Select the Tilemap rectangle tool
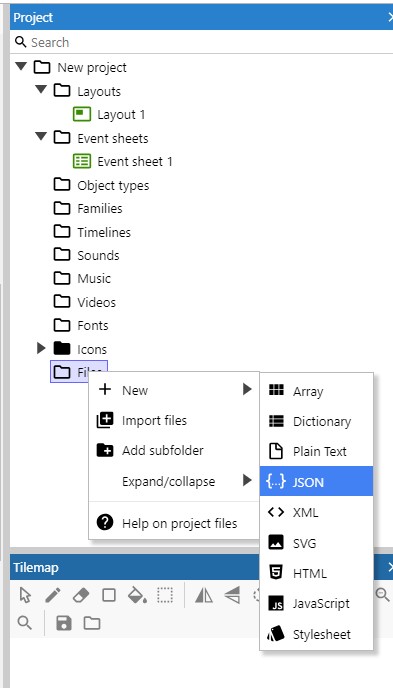This screenshot has height=688, width=393. (x=109, y=595)
